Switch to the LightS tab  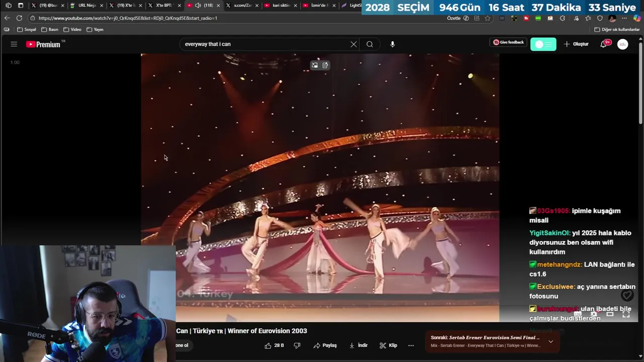[351, 6]
